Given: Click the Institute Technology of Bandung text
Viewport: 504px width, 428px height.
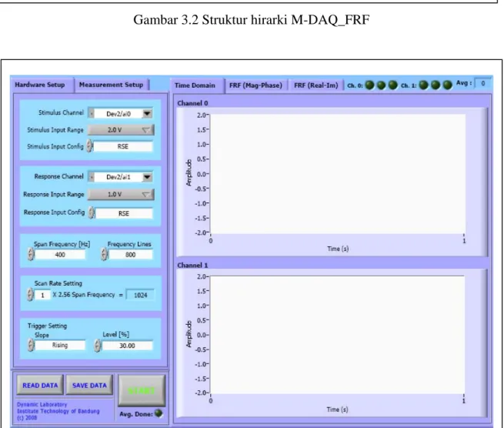Looking at the screenshot, I should pyautogui.click(x=58, y=411).
